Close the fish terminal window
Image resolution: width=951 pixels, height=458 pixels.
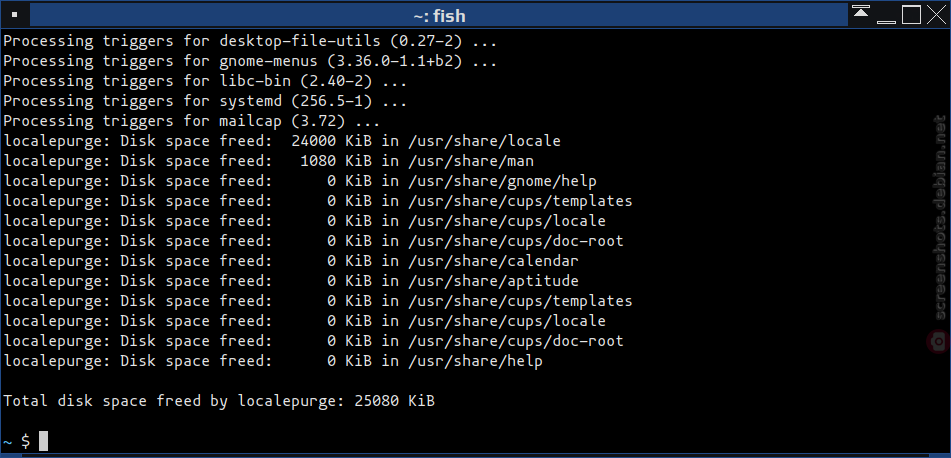point(936,15)
